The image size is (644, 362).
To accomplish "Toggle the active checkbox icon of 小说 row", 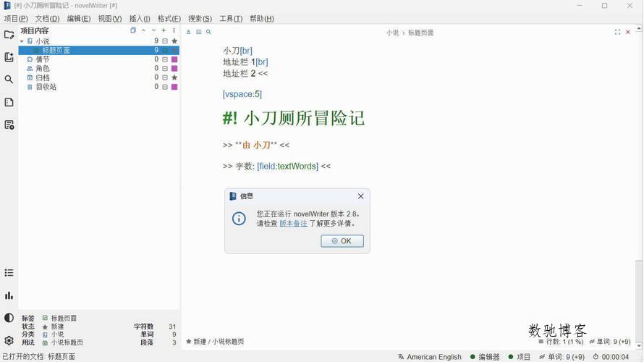I will 165,41.
